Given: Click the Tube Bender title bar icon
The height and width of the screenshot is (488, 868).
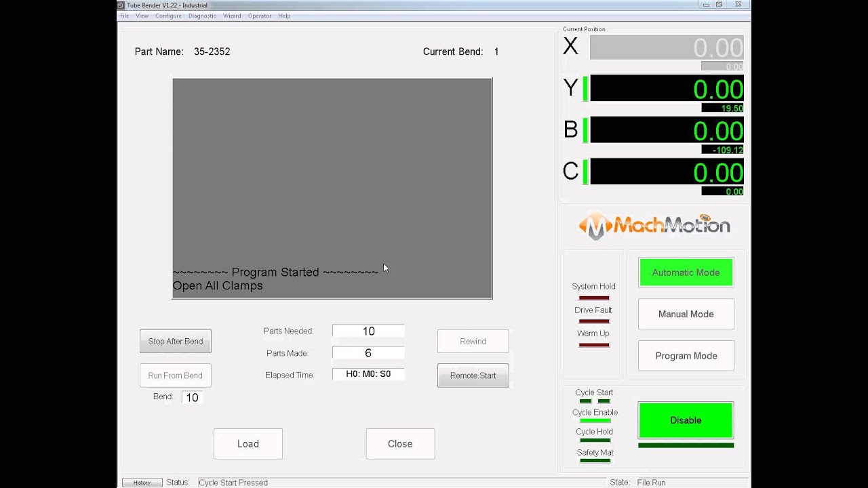Looking at the screenshot, I should click(x=121, y=5).
